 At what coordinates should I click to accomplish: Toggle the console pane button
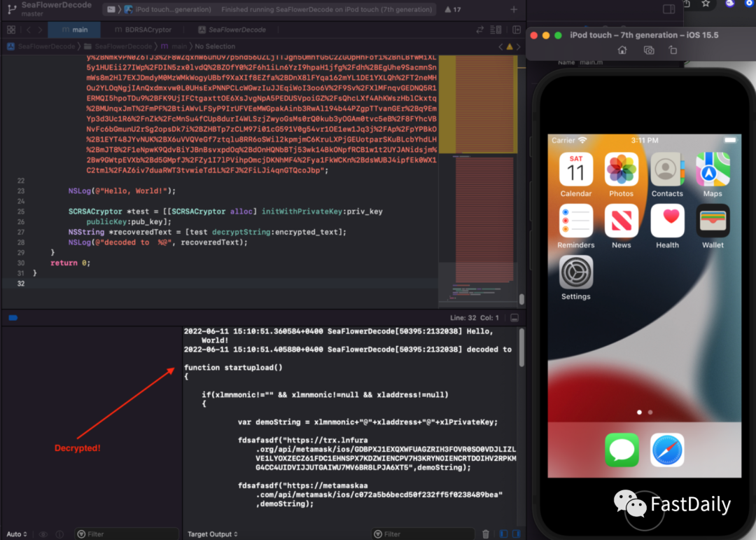point(517,534)
